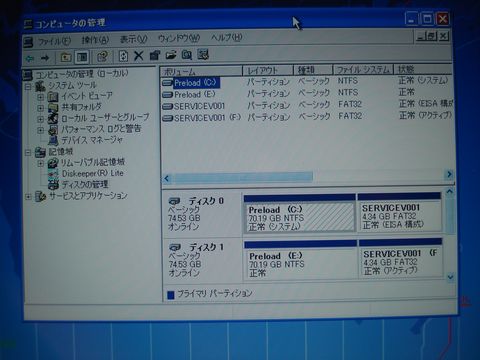Viewport: 480px width, 360px height.
Task: Select Preload (C:) 70.19 GB partition block
Action: pos(299,215)
